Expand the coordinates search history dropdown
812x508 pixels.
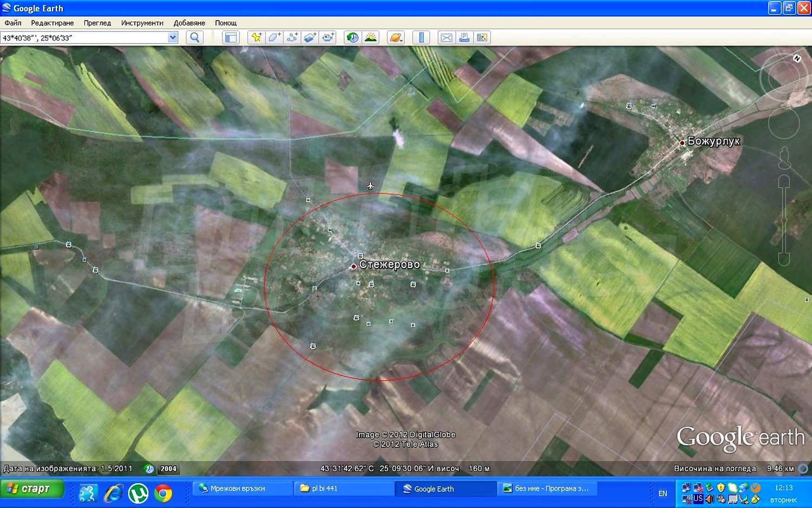pos(173,37)
